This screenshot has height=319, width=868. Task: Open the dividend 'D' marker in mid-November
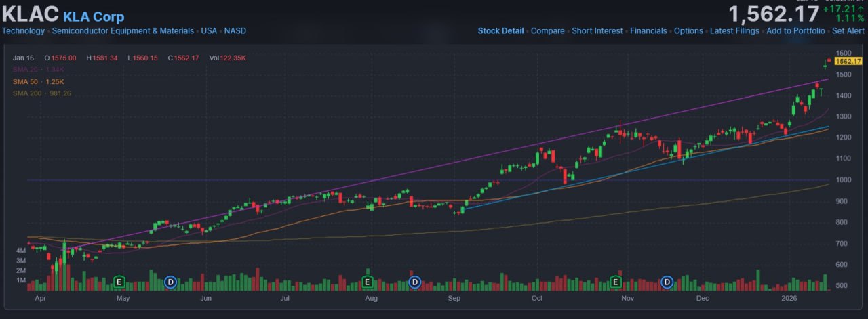tap(667, 281)
